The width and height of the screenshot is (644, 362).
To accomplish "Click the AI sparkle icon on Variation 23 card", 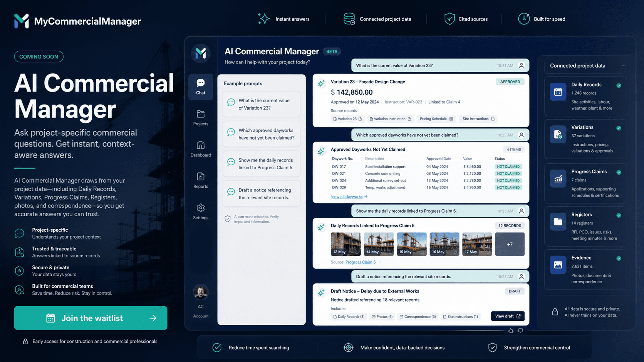I will click(x=321, y=83).
